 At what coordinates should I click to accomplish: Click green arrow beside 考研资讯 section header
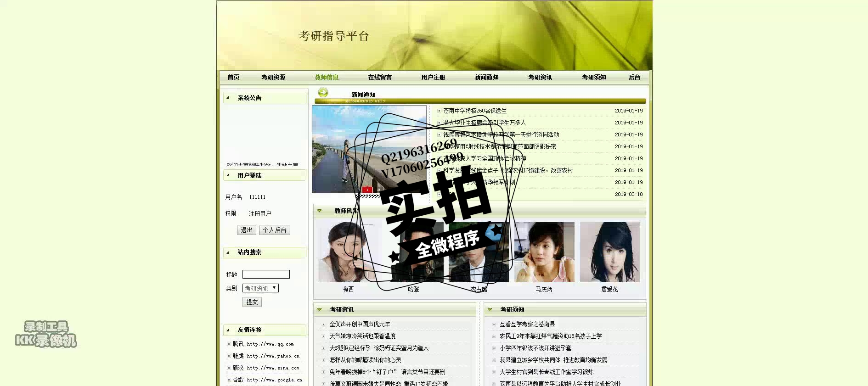click(319, 309)
